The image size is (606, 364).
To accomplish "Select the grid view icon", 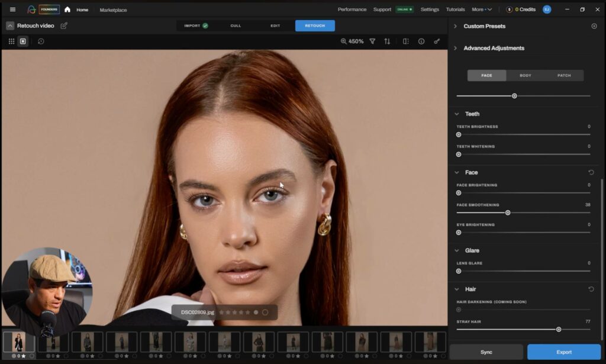I will click(x=11, y=40).
